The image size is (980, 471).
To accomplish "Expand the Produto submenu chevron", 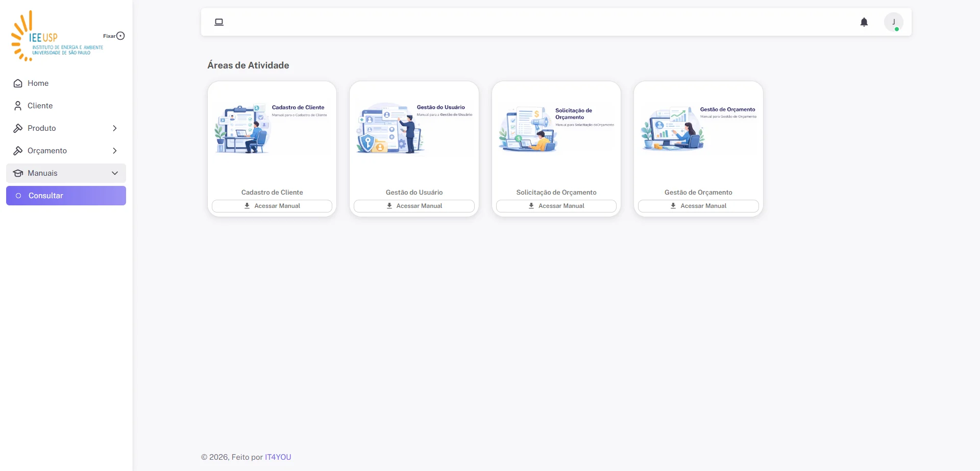I will click(115, 128).
